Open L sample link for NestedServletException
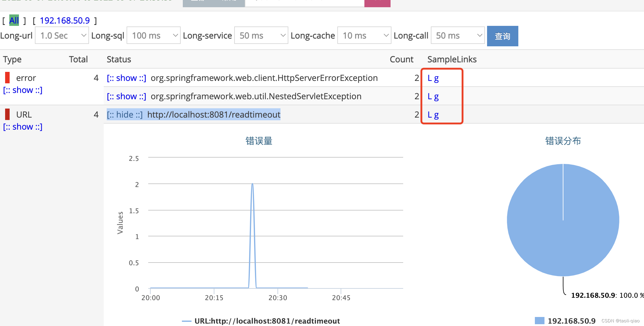The width and height of the screenshot is (644, 326). 430,97
